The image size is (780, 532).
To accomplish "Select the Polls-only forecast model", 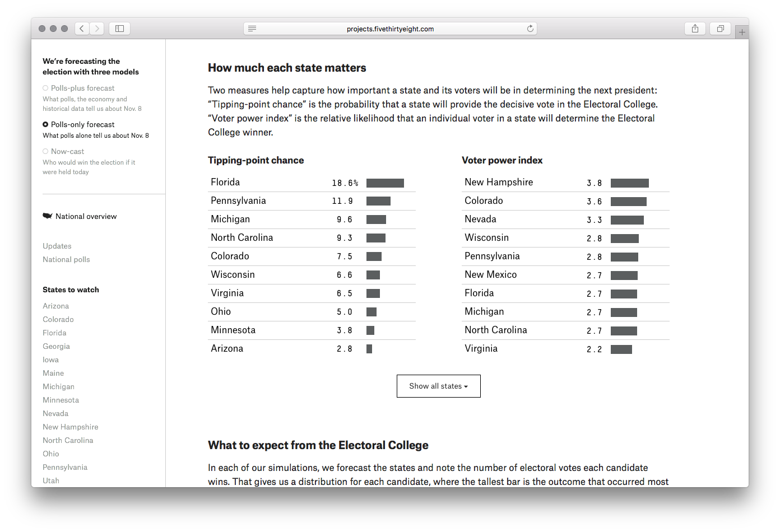I will [81, 124].
